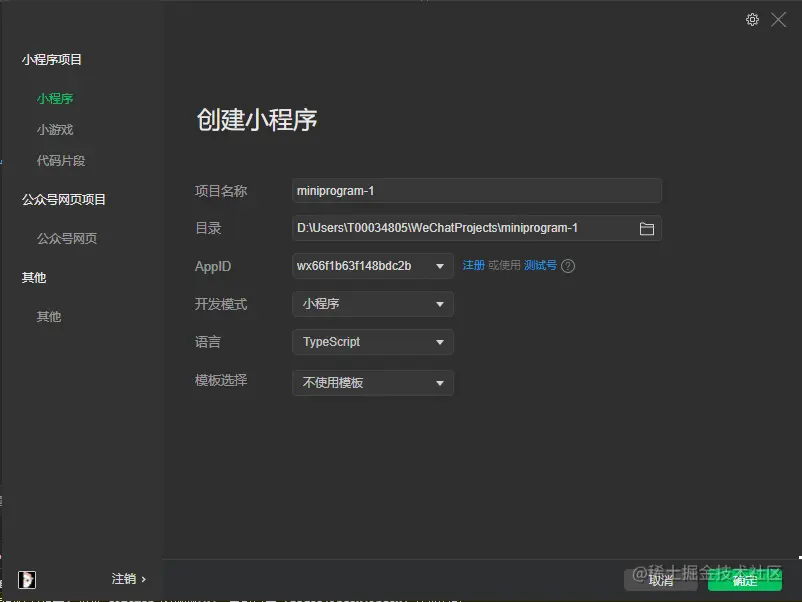The width and height of the screenshot is (802, 602).
Task: Open 公众号网页 sidebar item
Action: [x=67, y=238]
